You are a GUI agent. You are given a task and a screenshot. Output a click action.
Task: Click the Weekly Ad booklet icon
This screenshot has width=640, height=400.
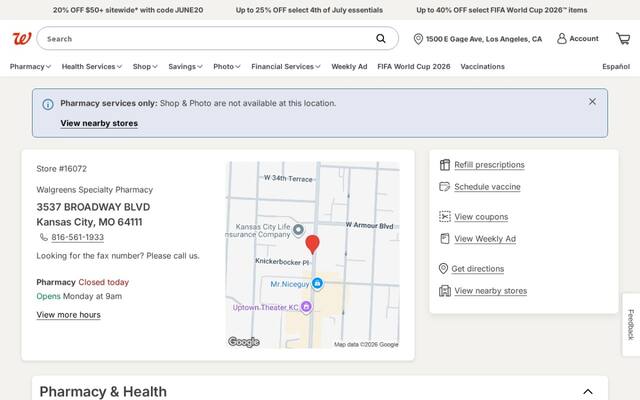click(444, 238)
